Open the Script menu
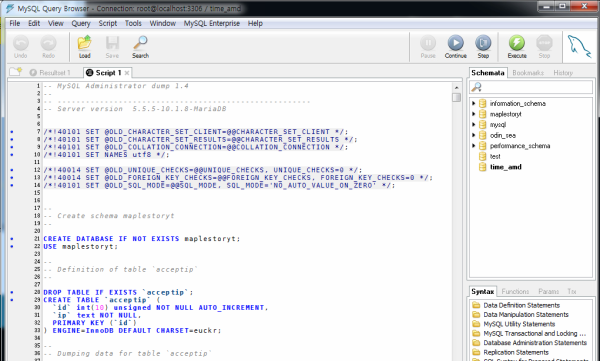This screenshot has width=600, height=361. (108, 23)
